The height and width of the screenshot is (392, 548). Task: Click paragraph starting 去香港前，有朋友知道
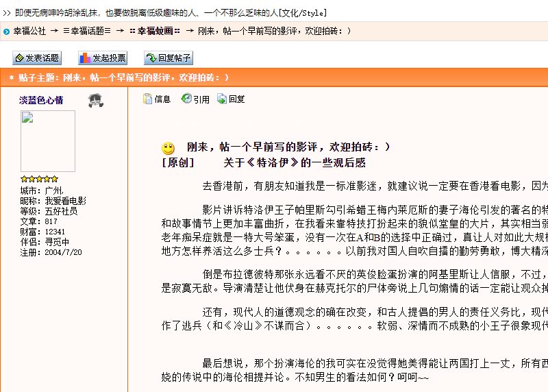pos(375,186)
